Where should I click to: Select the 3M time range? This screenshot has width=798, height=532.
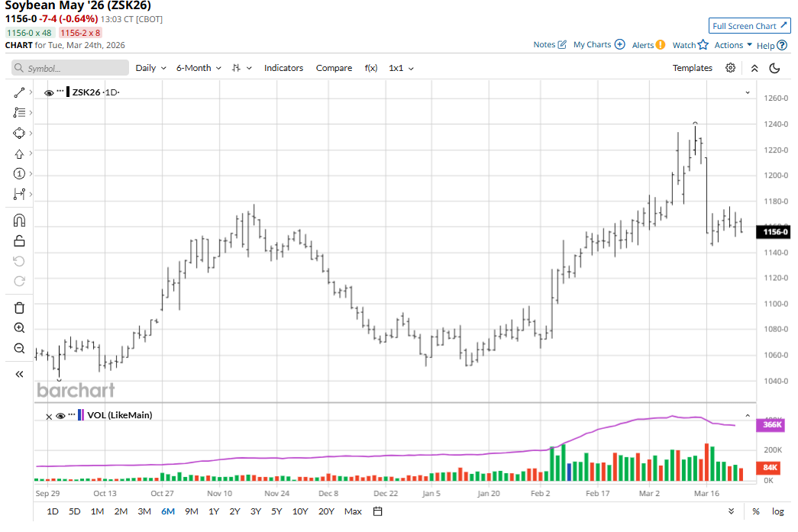click(x=144, y=511)
